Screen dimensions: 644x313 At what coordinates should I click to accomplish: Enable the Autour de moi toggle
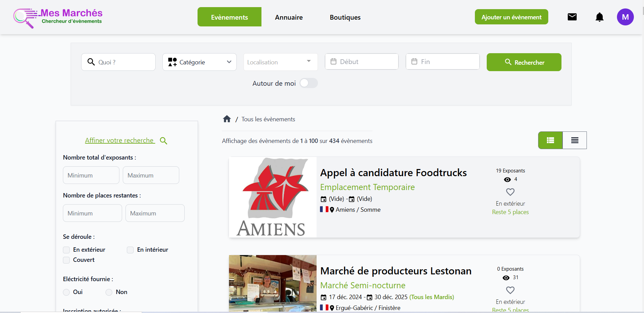click(308, 83)
